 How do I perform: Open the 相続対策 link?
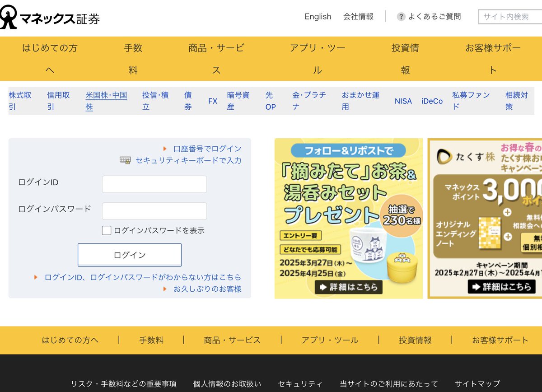[517, 101]
